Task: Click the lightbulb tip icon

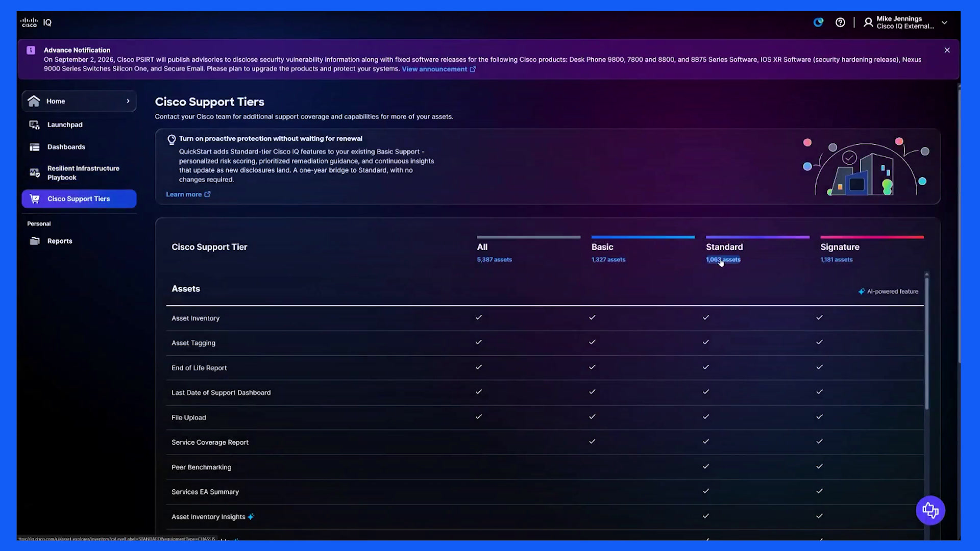Action: (x=171, y=139)
